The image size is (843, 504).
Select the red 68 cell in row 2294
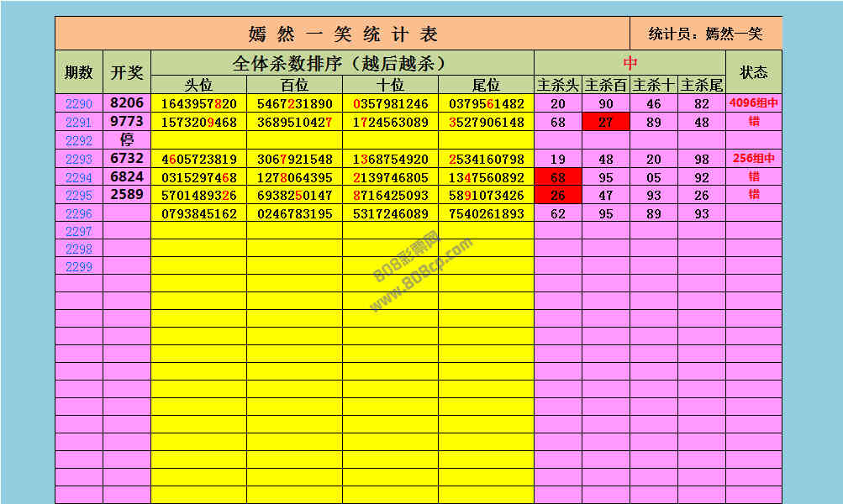pyautogui.click(x=558, y=177)
